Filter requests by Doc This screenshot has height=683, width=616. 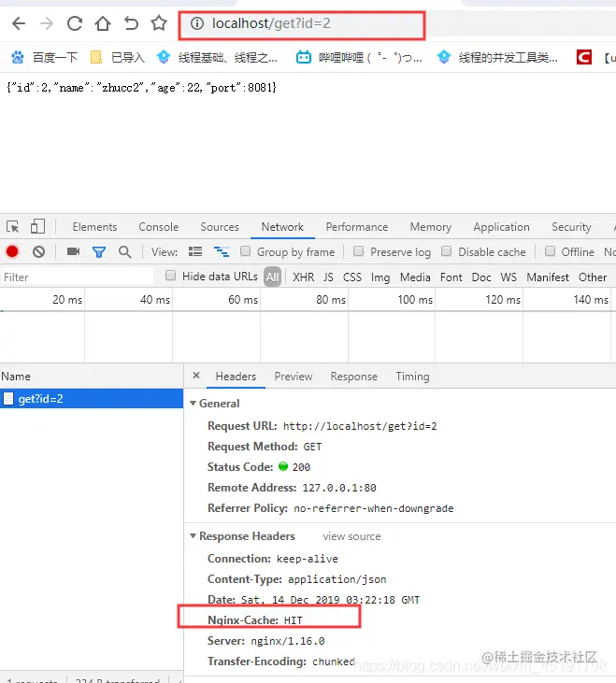tap(481, 277)
